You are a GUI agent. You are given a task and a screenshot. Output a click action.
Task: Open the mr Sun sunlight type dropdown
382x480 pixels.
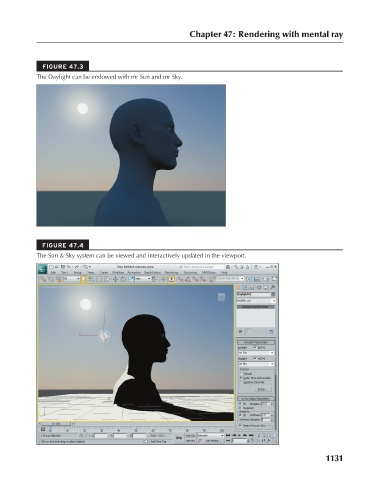click(x=256, y=353)
